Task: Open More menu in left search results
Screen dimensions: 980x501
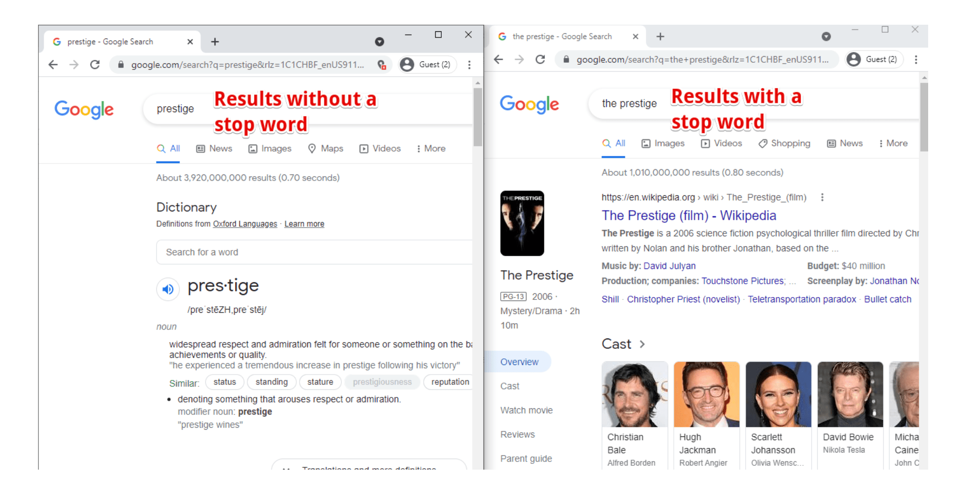Action: point(431,149)
